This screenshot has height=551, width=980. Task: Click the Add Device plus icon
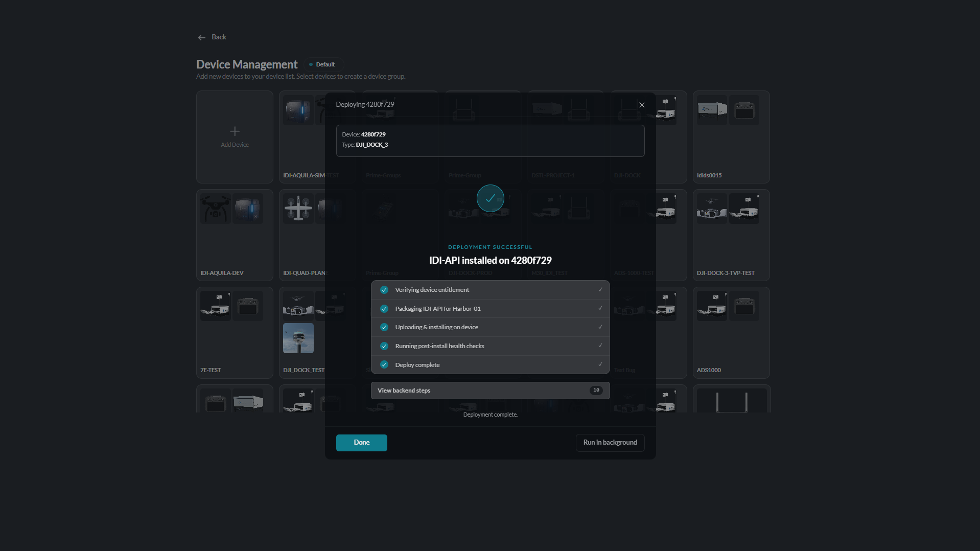tap(235, 131)
